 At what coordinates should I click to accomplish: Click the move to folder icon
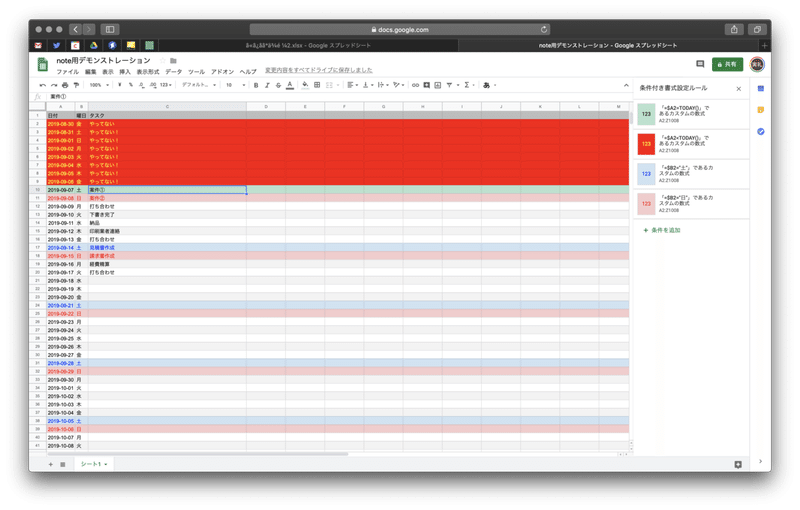(x=173, y=61)
